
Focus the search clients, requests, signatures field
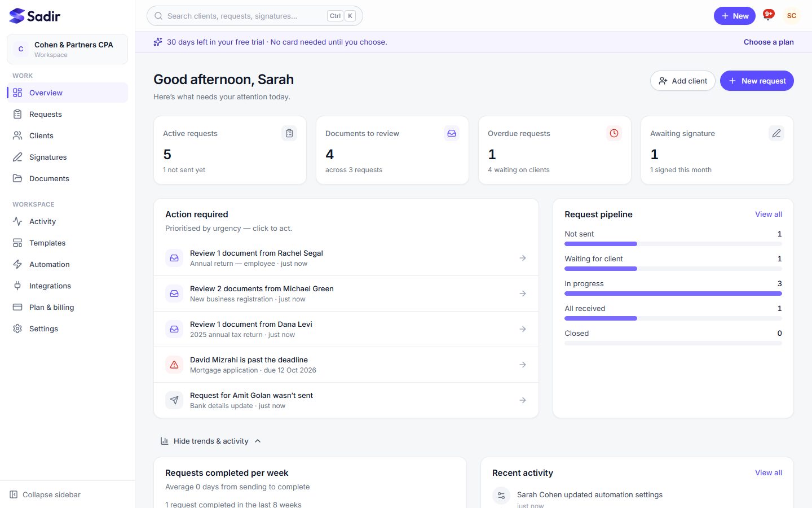click(x=255, y=16)
